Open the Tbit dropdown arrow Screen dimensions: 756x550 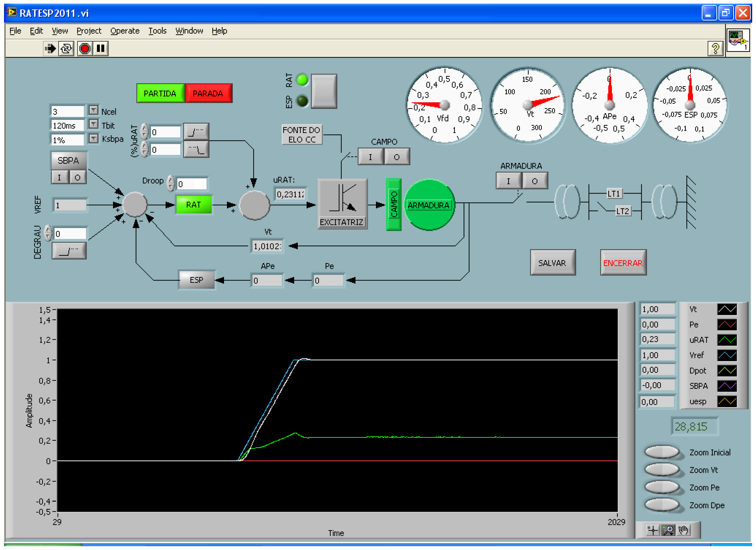(94, 124)
